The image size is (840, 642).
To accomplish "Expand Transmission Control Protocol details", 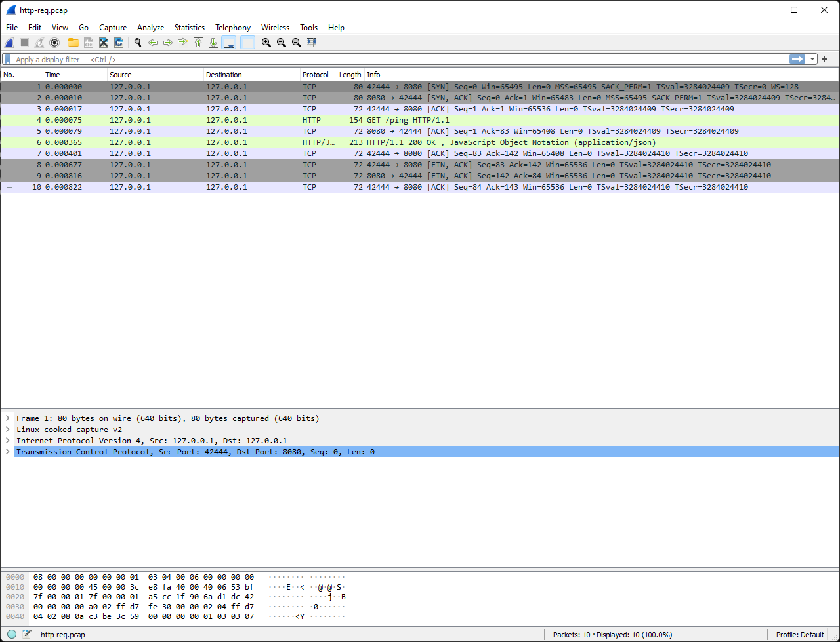I will tap(8, 452).
